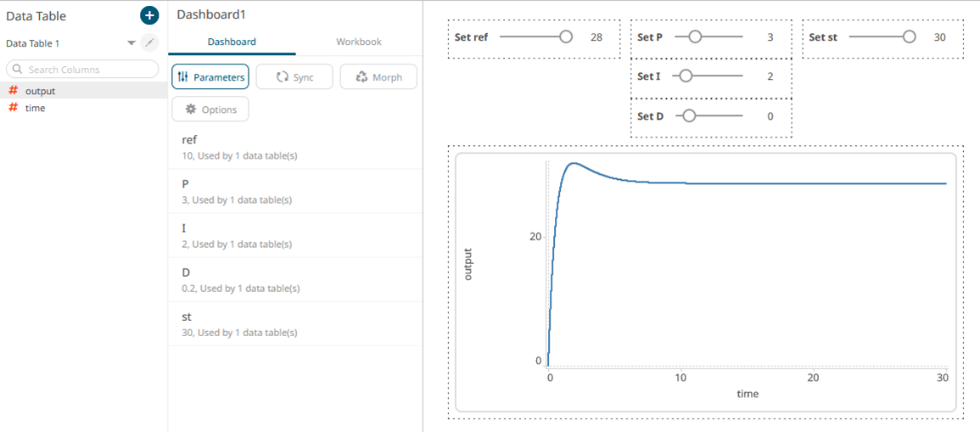
Task: Select the Dashboard tab
Action: 232,42
